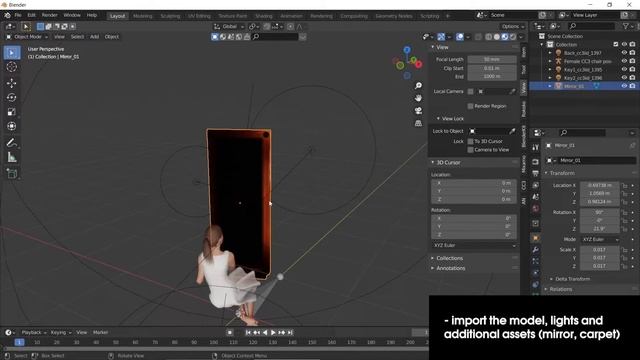
Task: Hide Back_cc3iid_1397 using its eye icon
Action: pos(624,53)
